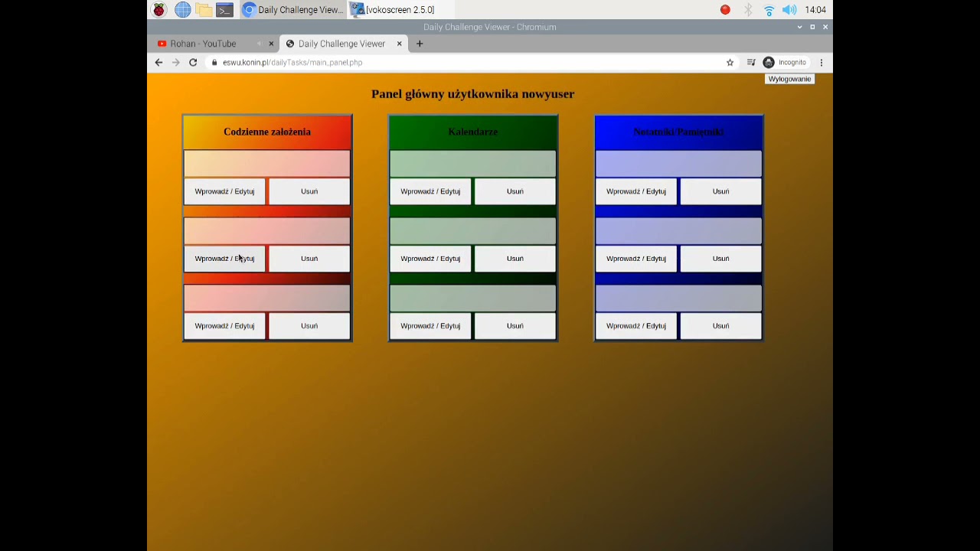The image size is (980, 551).
Task: Click second Usuń in Notatniki/Pamiętniki
Action: [721, 259]
